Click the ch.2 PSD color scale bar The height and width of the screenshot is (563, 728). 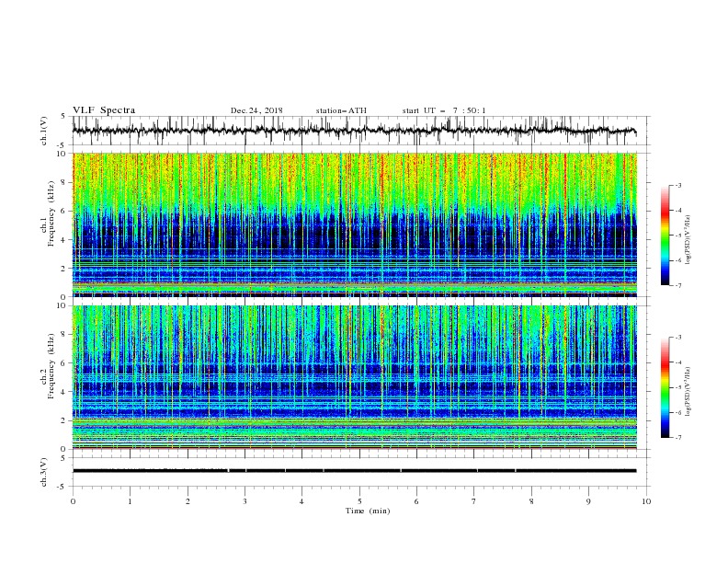pyautogui.click(x=665, y=387)
